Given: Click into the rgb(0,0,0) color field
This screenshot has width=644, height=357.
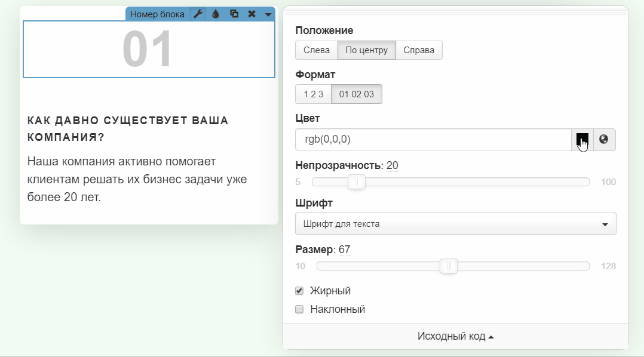Looking at the screenshot, I should (433, 140).
